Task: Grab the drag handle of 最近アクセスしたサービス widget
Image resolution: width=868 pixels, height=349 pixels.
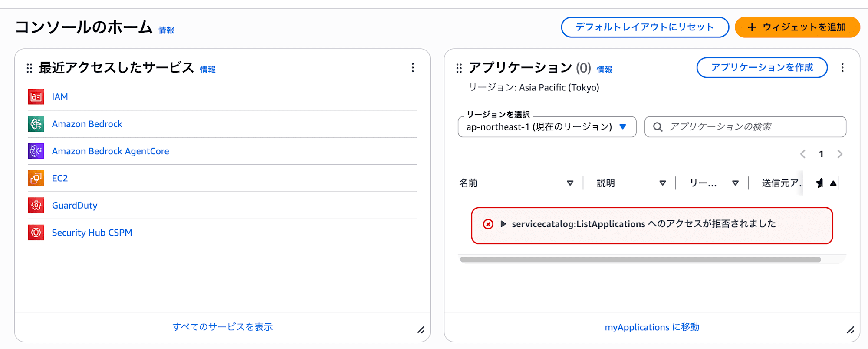Action: (30, 68)
